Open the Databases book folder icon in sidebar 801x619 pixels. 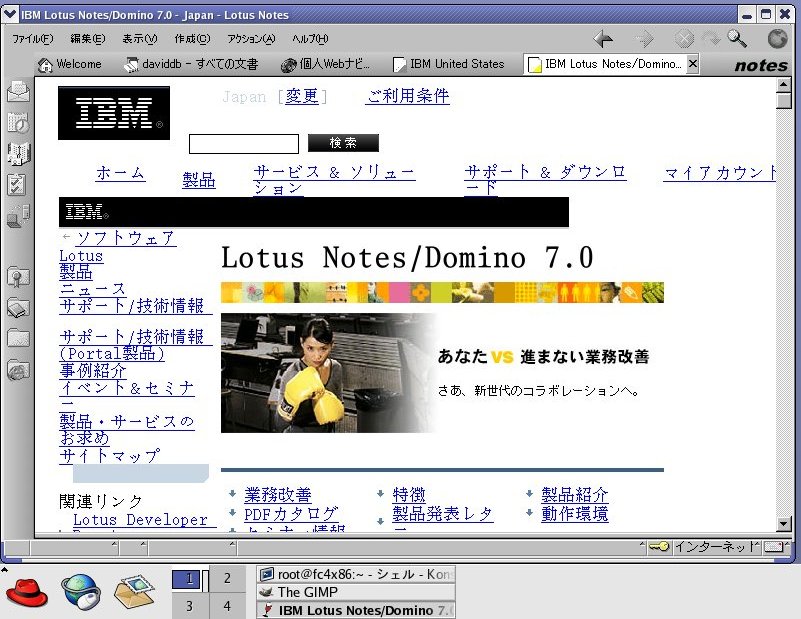pyautogui.click(x=18, y=307)
